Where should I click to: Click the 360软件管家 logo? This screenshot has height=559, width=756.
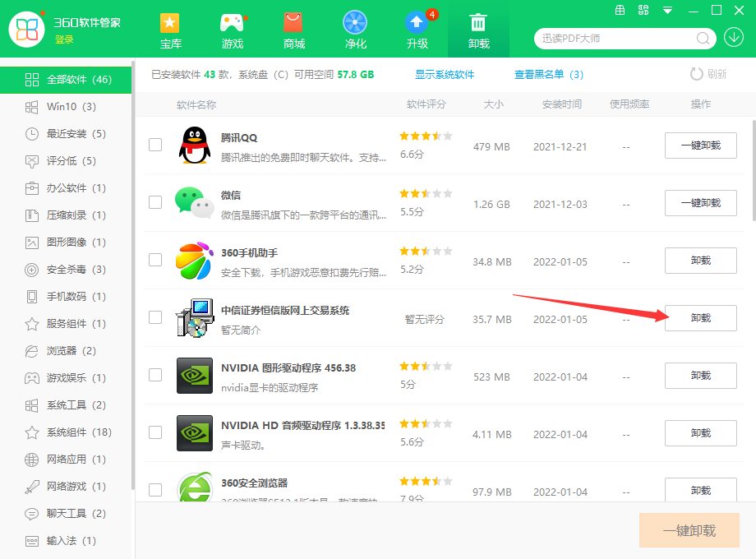point(26,30)
